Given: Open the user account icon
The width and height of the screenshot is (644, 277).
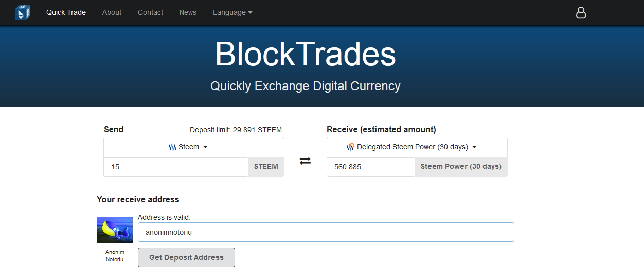Looking at the screenshot, I should pos(581,12).
